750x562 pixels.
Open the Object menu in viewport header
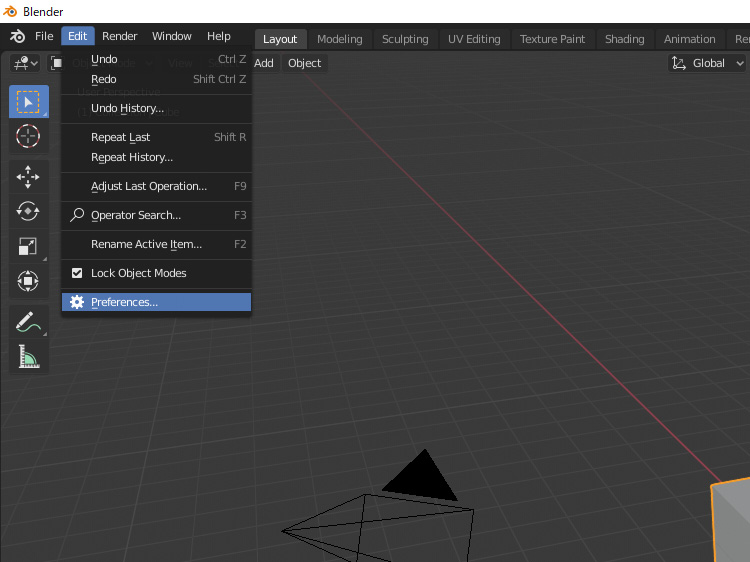click(304, 63)
